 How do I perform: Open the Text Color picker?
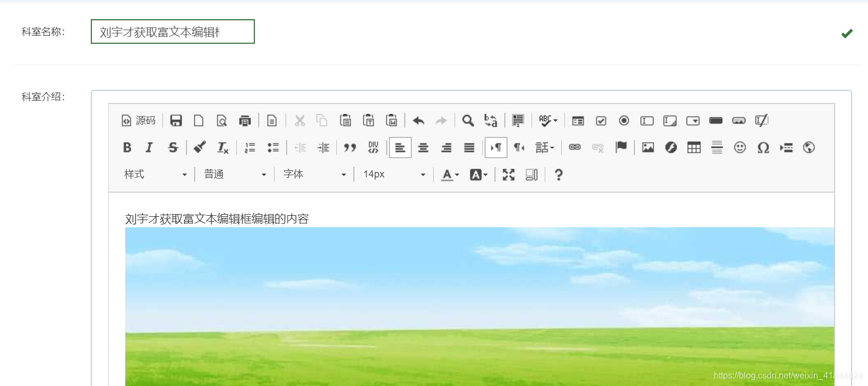(x=450, y=175)
